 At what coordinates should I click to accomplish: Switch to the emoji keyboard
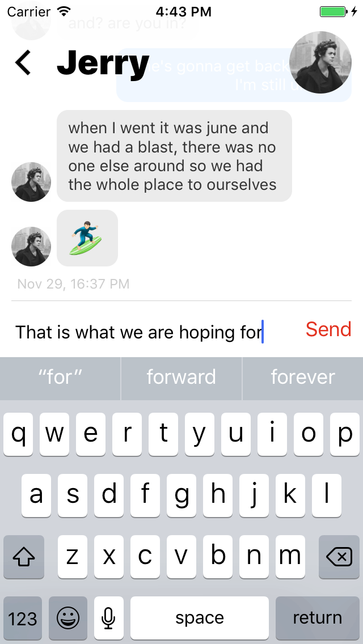click(68, 618)
